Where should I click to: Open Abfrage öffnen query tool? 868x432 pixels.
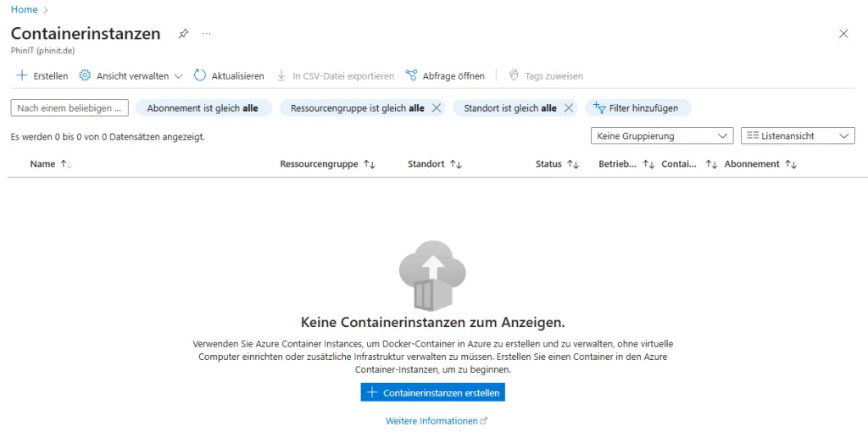click(445, 75)
